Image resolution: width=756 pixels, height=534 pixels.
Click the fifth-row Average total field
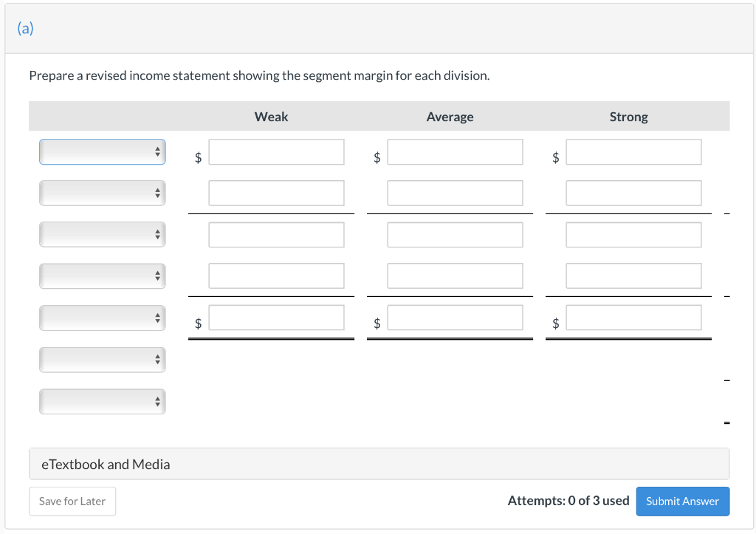click(x=455, y=318)
